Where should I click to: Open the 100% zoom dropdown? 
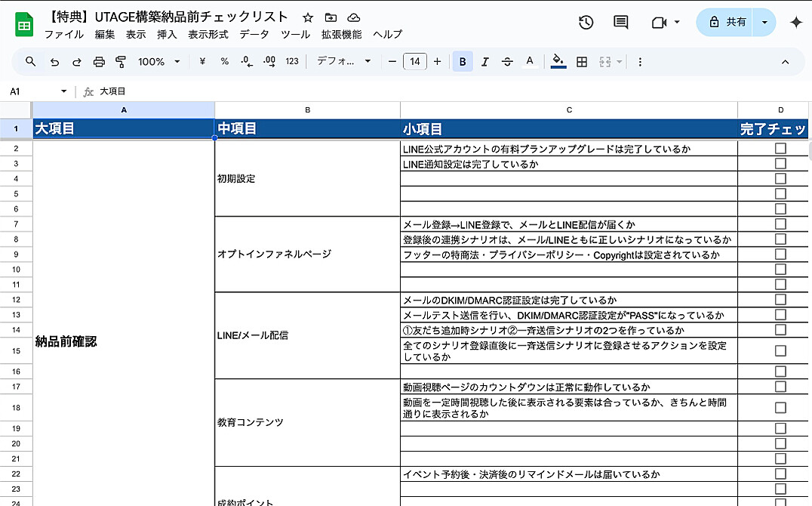click(x=159, y=62)
